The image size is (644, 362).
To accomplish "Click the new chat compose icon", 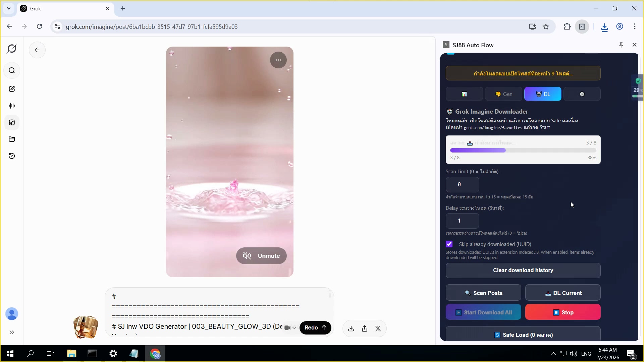I will 12,89.
